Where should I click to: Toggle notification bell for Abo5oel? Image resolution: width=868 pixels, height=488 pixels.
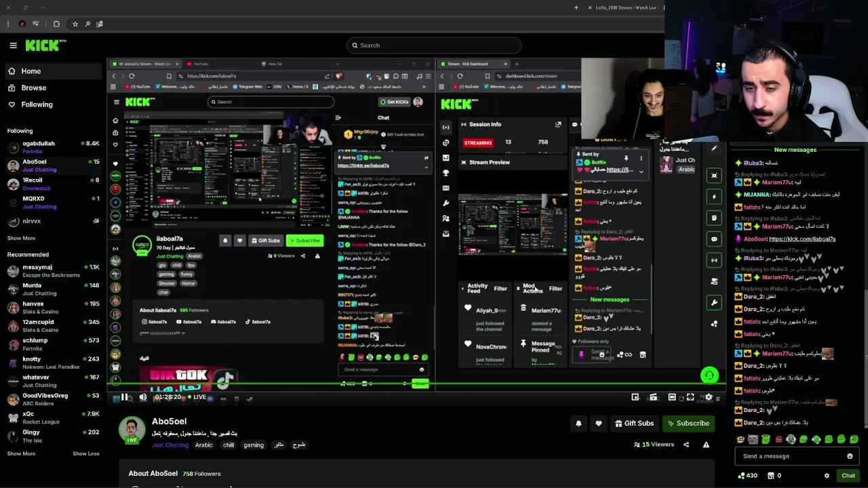point(578,424)
